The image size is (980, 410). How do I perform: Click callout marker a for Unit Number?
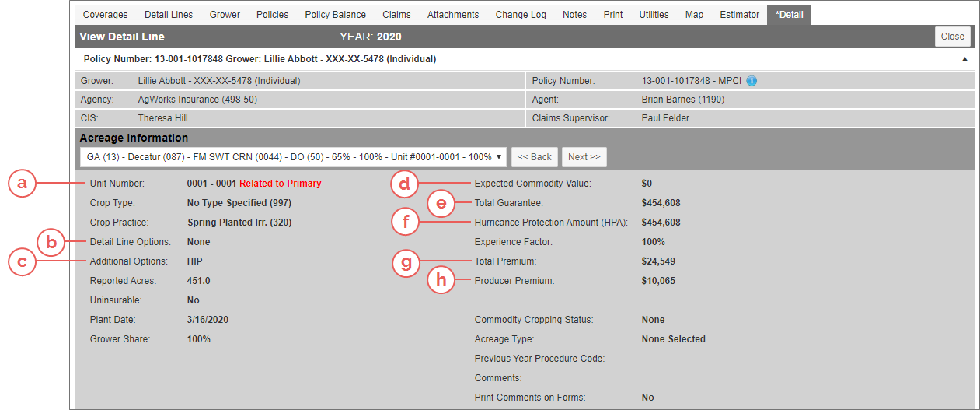pos(23,184)
